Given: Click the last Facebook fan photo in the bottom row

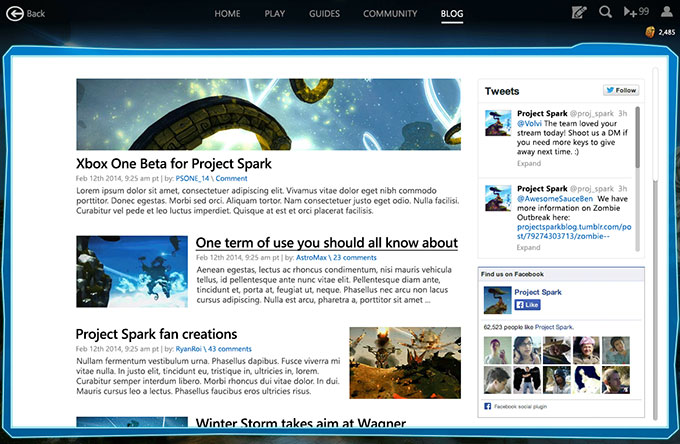Looking at the screenshot, I should 616,380.
